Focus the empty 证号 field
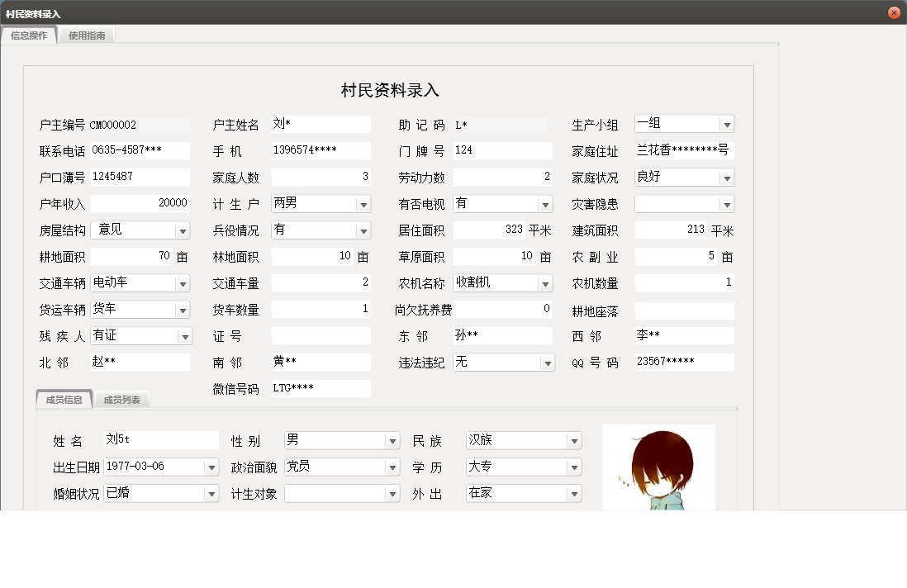 pos(321,335)
